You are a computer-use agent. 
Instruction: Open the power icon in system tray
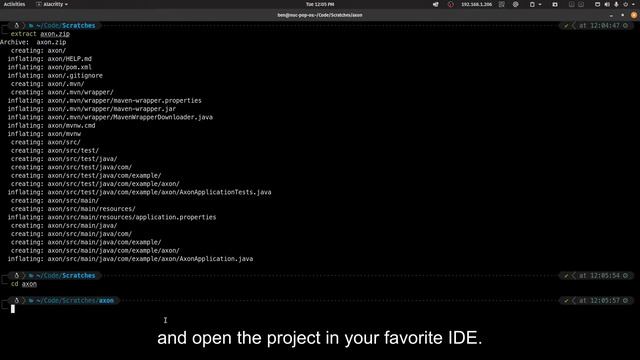pos(626,4)
